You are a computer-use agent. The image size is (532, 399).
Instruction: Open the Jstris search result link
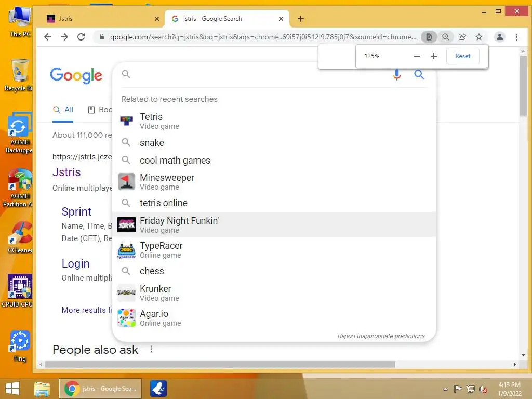click(66, 172)
